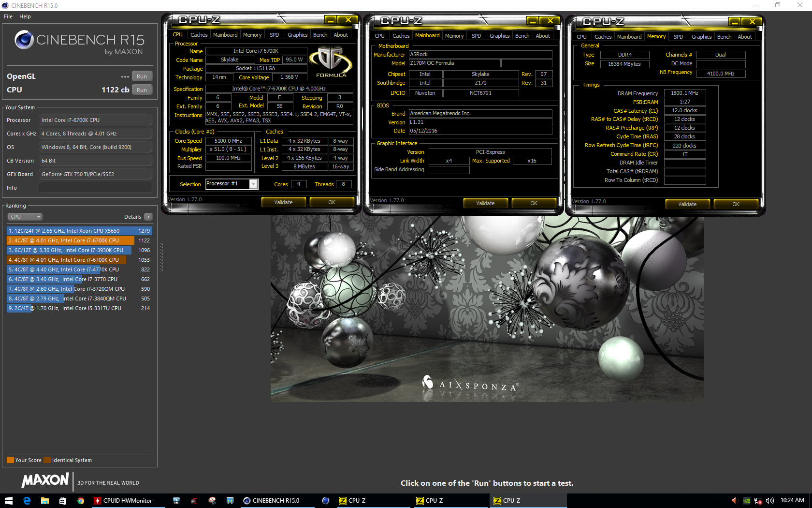The image size is (812, 508).
Task: Select ranking row Intel Core i7-3840QM CPU
Action: [x=79, y=299]
